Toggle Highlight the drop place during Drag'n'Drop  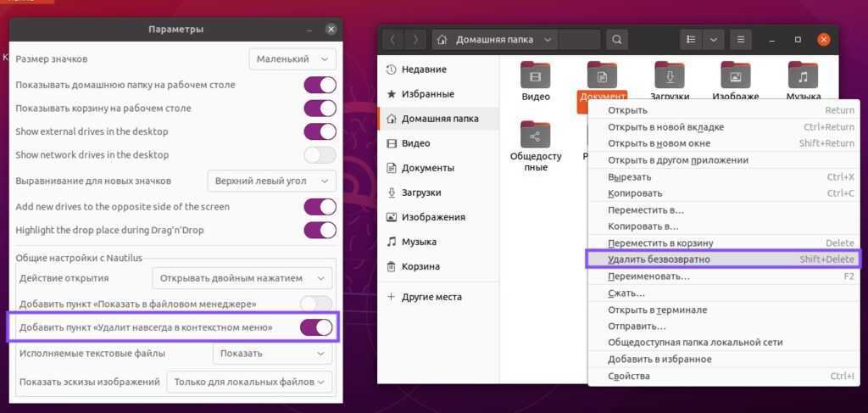320,230
